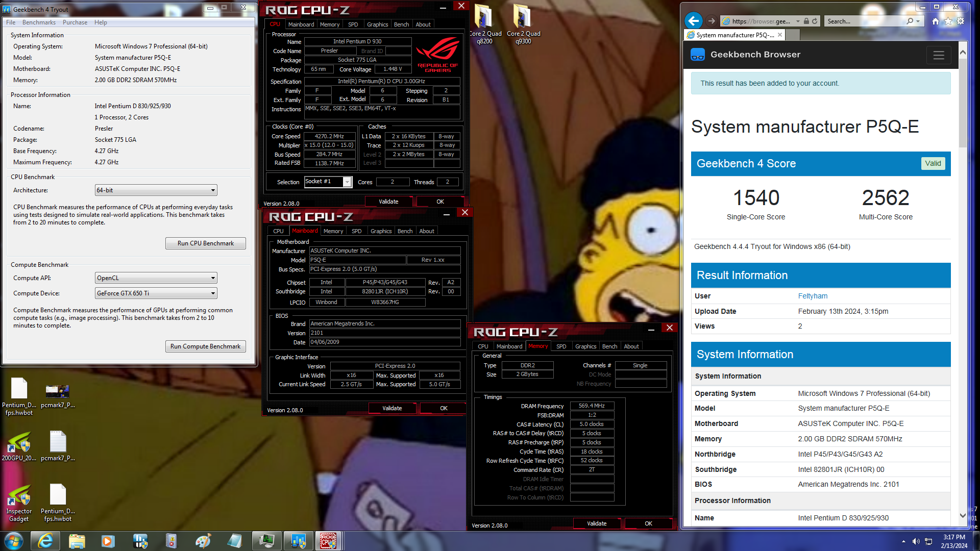Viewport: 980px width, 551px height.
Task: Open the IE Favorites star
Action: (948, 21)
